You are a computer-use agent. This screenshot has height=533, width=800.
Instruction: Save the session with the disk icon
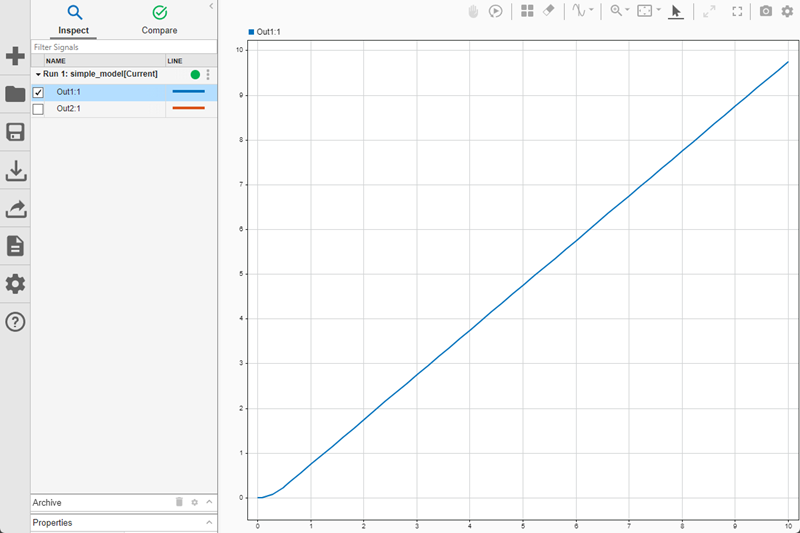click(15, 133)
